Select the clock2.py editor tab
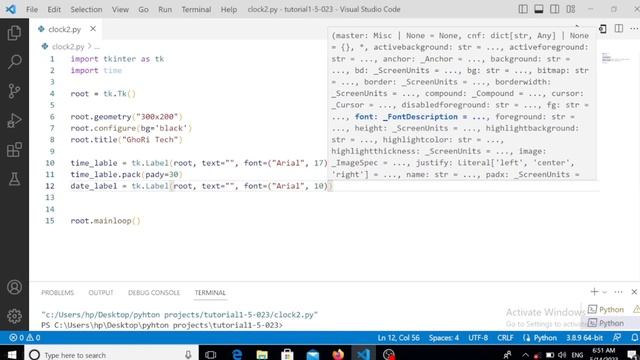The width and height of the screenshot is (640, 360). [64, 29]
